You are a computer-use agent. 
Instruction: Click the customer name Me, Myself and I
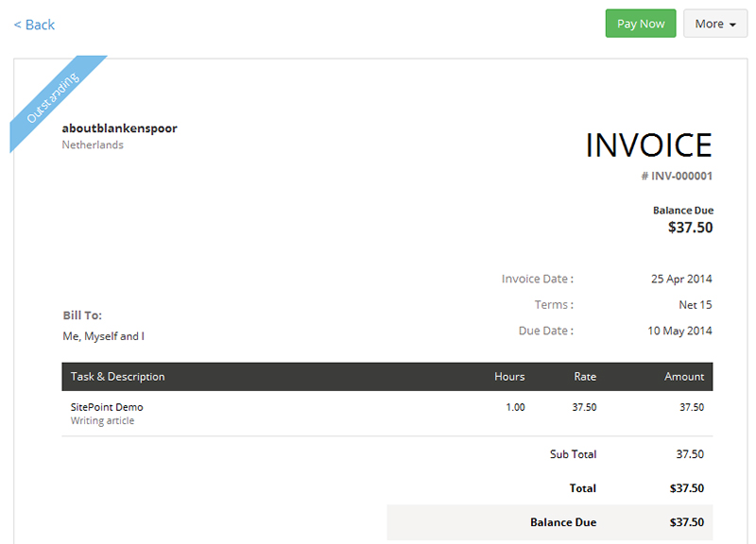pyautogui.click(x=103, y=336)
